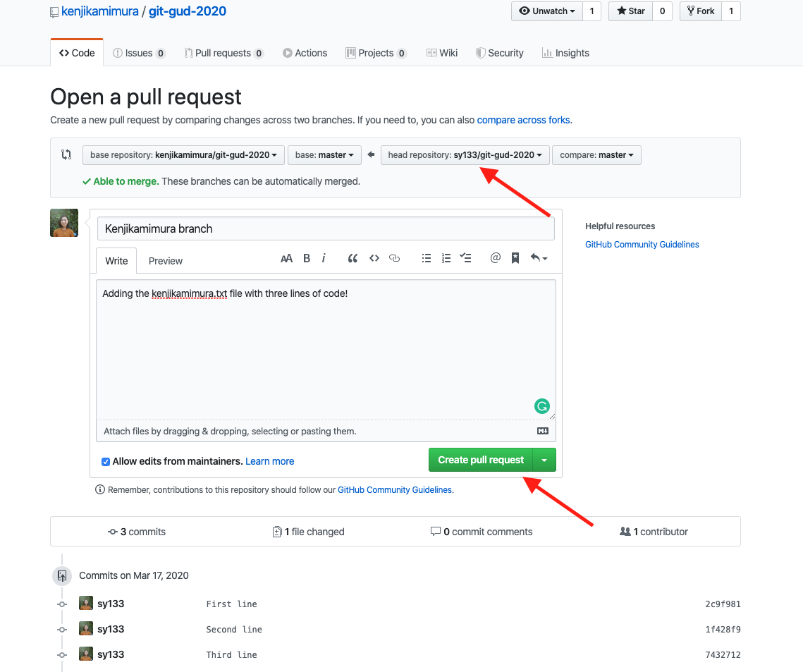Open compare: master branch dropdown

[596, 154]
